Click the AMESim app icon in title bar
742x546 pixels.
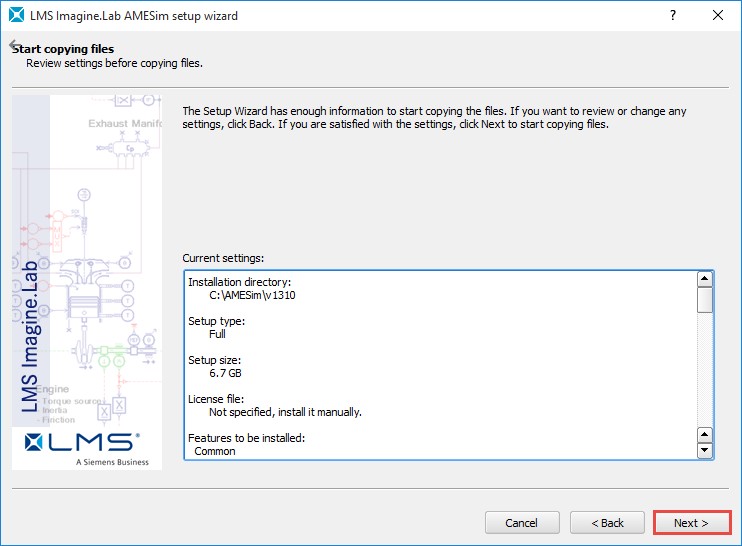(x=14, y=16)
